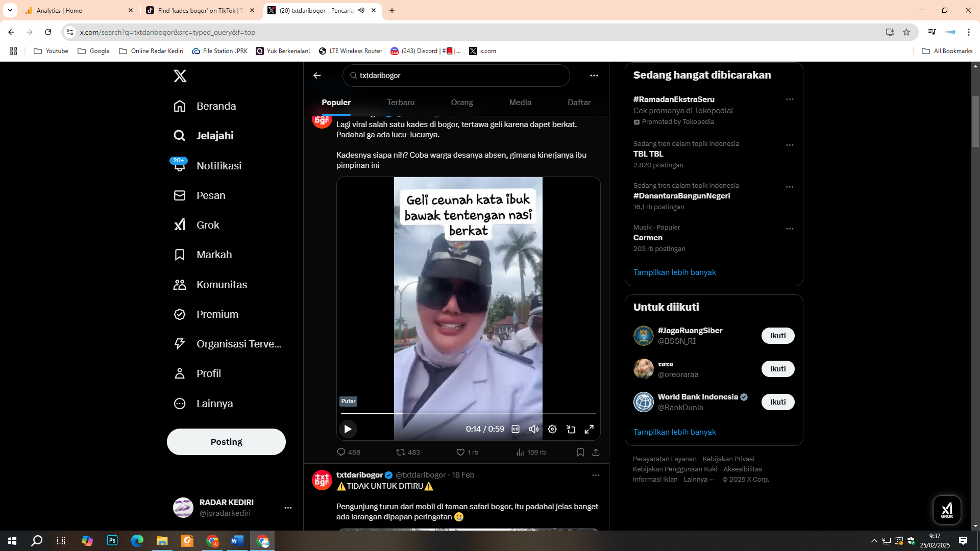Bookmark the kades video post
Viewport: 980px width, 551px height.
coord(580,452)
